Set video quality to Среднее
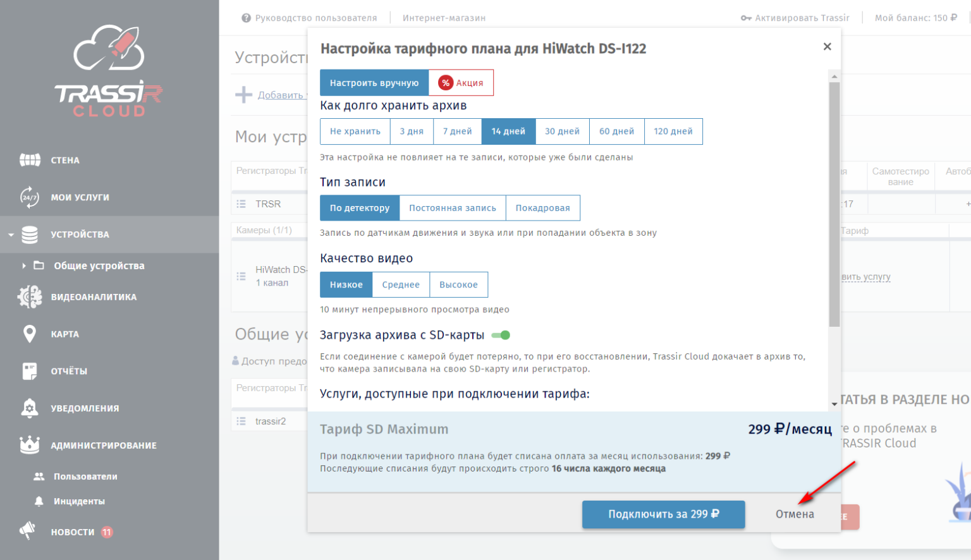Viewport: 971px width, 560px height. coord(401,284)
